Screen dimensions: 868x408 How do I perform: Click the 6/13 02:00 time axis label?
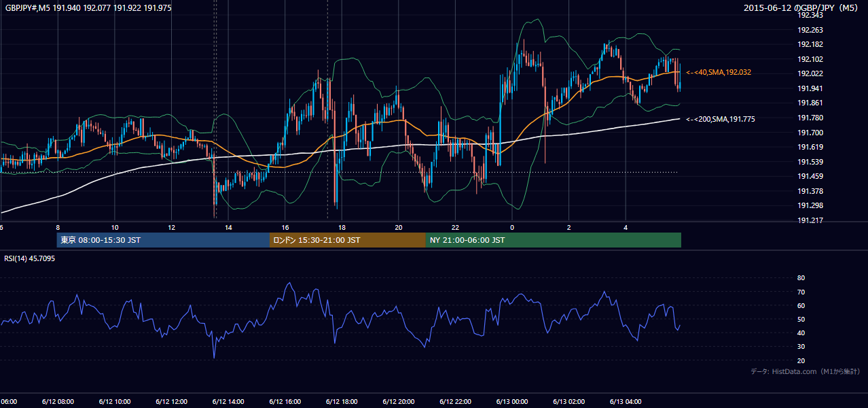coord(569,401)
